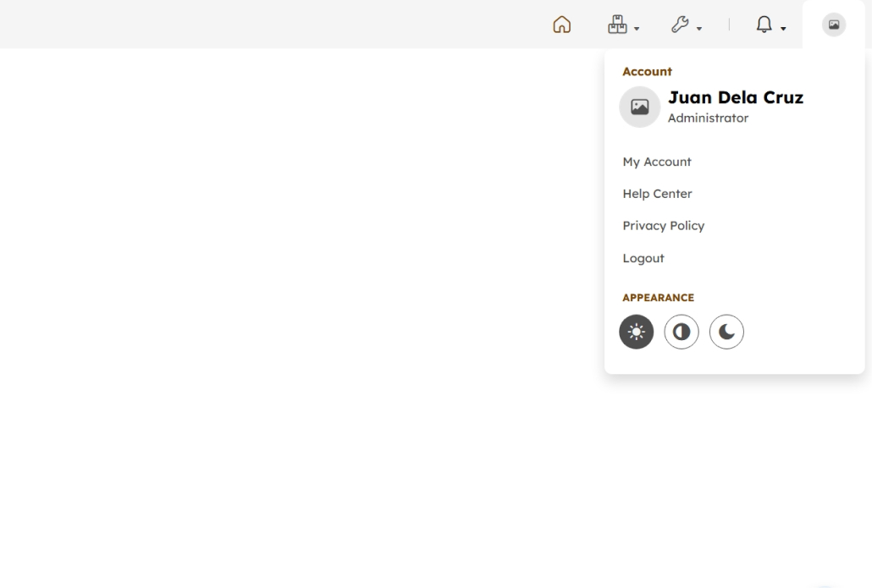Click the avatar beside Juan Dela Cruz
Image resolution: width=872 pixels, height=588 pixels.
tap(639, 107)
